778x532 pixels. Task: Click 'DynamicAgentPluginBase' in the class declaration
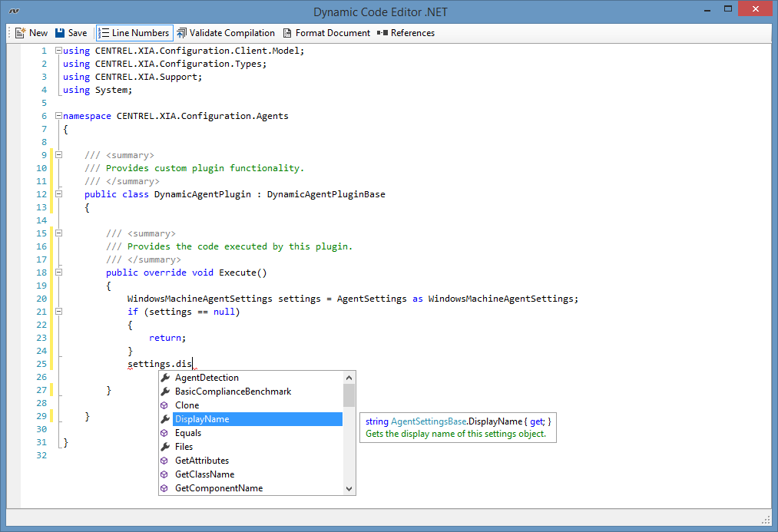coord(326,194)
